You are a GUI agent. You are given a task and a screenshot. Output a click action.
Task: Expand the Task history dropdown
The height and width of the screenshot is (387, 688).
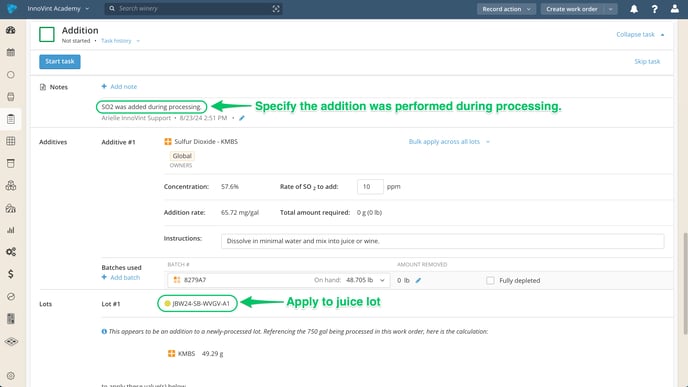coord(120,41)
